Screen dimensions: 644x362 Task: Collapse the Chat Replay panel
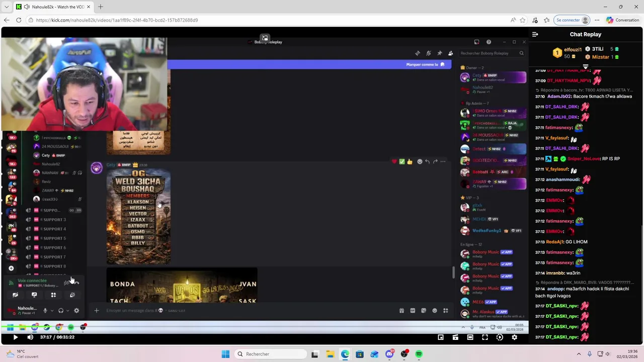click(535, 34)
